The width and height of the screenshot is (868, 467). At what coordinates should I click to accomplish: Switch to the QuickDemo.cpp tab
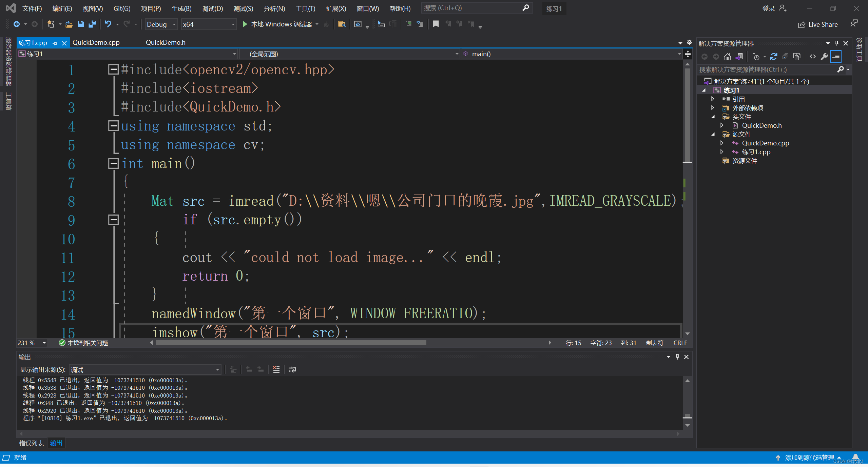point(96,42)
